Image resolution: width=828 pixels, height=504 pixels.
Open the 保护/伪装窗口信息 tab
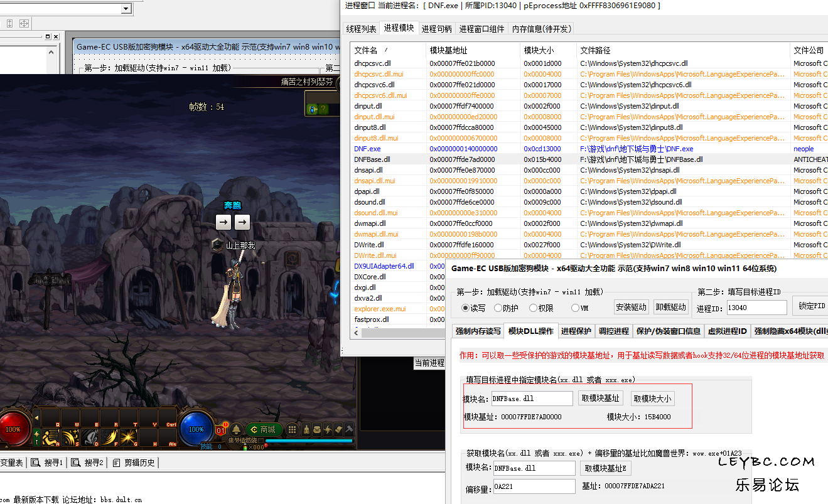coord(668,331)
